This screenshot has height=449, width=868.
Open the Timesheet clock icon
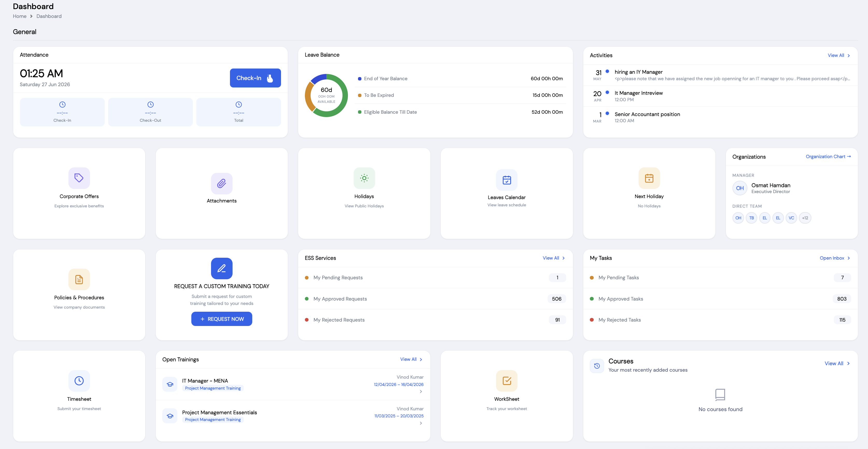[x=79, y=380]
